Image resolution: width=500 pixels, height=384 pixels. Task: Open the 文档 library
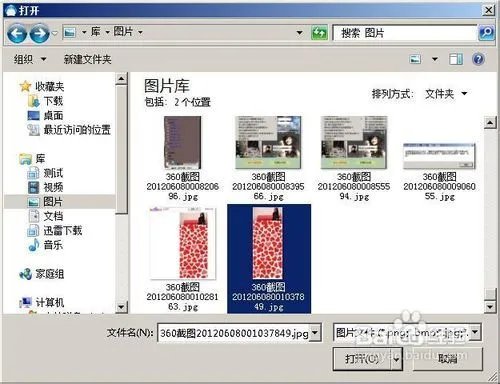pos(45,216)
